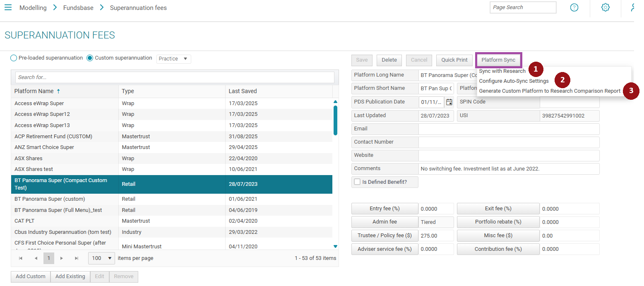Open the Practice dropdown
The image size is (644, 286).
click(173, 59)
